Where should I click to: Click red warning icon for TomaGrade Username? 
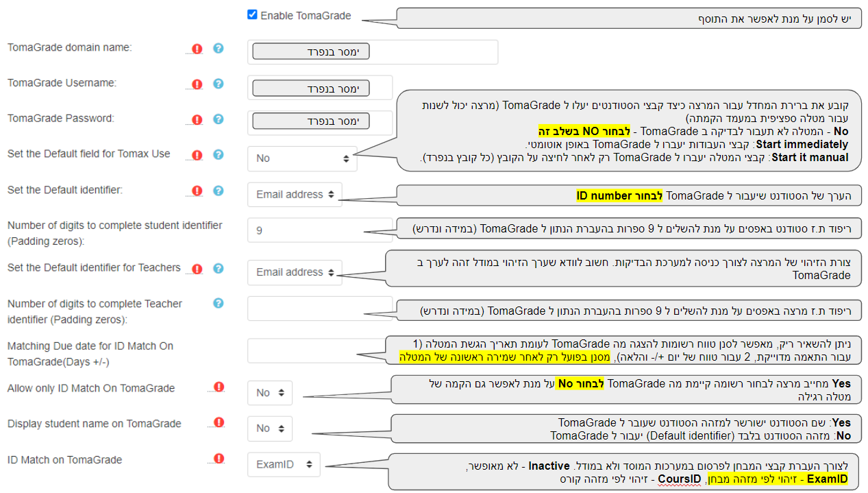pos(197,84)
